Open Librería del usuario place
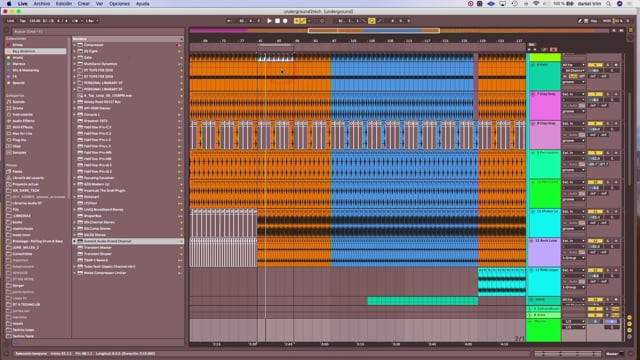The height and width of the screenshot is (360, 640). pyautogui.click(x=28, y=178)
